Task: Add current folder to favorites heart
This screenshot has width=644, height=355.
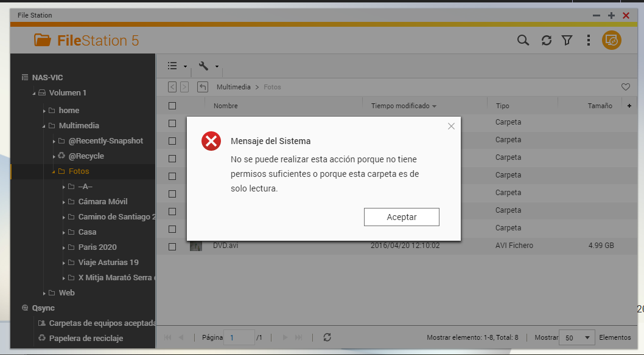Action: coord(625,87)
